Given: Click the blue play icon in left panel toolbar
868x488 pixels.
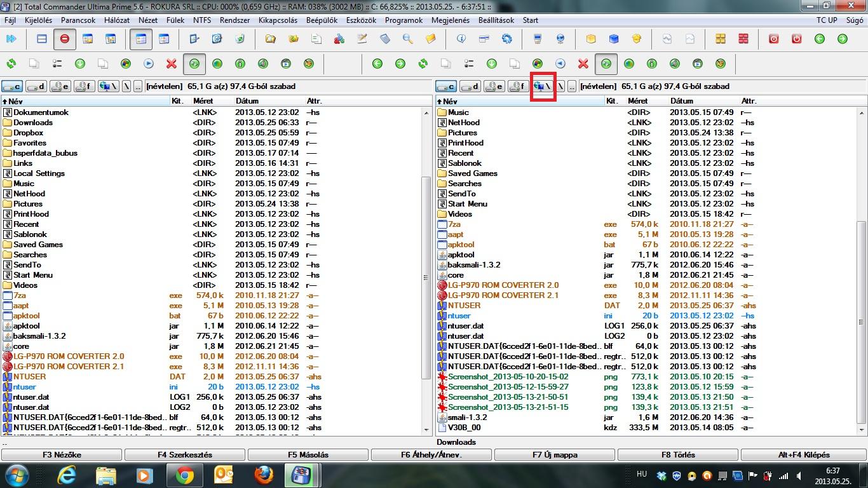Looking at the screenshot, I should (x=149, y=64).
